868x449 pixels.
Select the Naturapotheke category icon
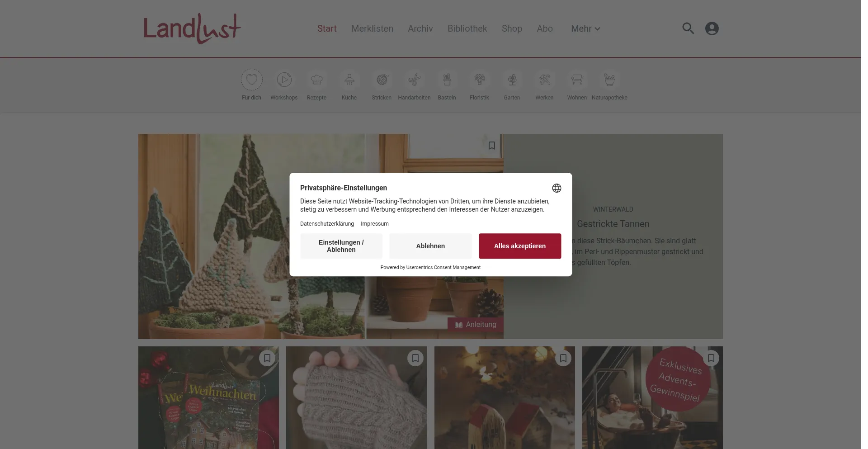[x=609, y=80]
